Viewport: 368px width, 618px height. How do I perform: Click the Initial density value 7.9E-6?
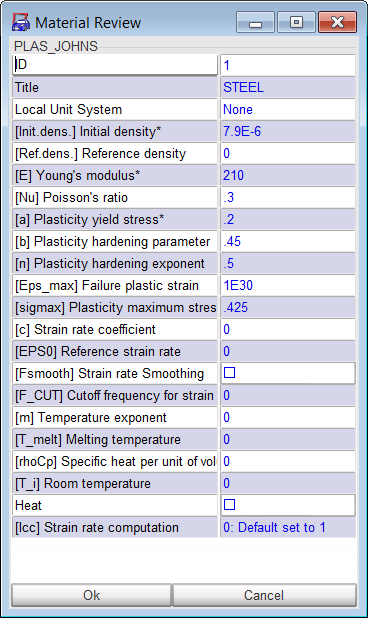coord(288,131)
